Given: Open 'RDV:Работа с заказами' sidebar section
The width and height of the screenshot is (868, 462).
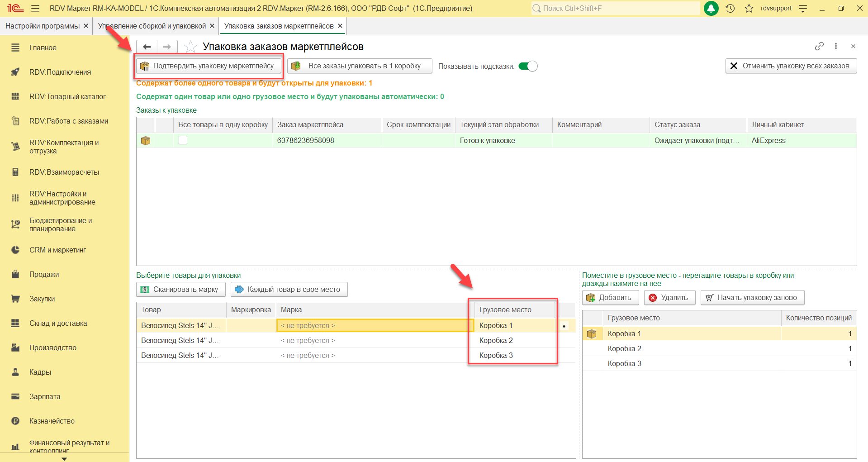Looking at the screenshot, I should tap(69, 121).
